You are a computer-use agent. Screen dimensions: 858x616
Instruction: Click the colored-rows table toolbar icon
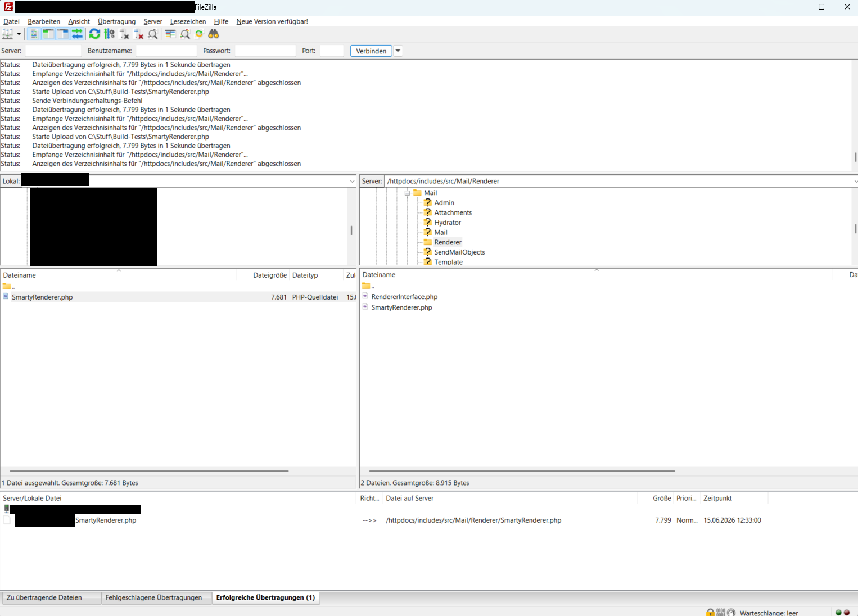[170, 34]
